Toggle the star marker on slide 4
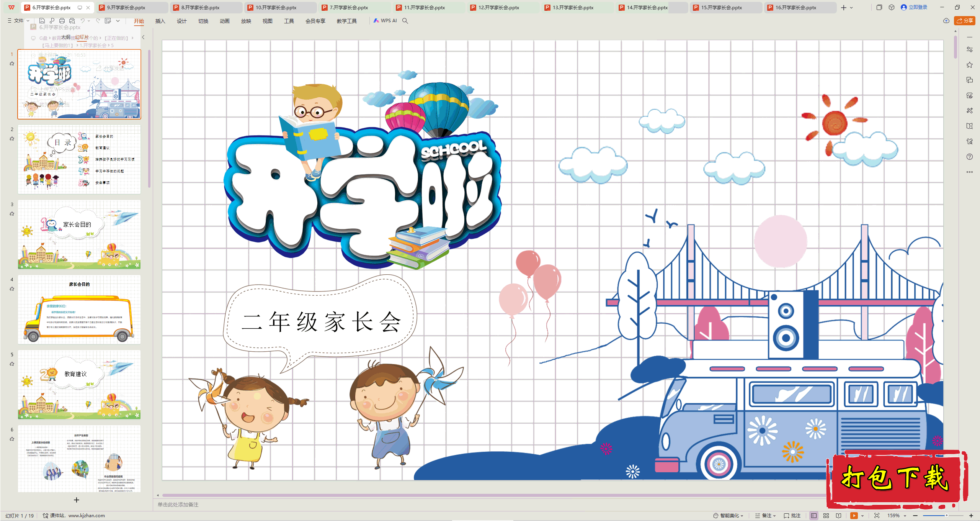Image resolution: width=980 pixels, height=521 pixels. pyautogui.click(x=12, y=289)
